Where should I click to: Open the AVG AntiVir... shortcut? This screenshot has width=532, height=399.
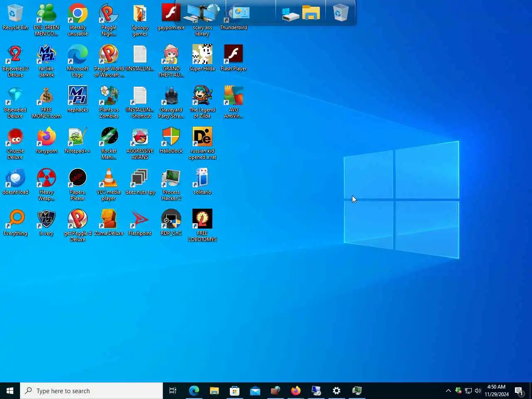click(x=234, y=102)
